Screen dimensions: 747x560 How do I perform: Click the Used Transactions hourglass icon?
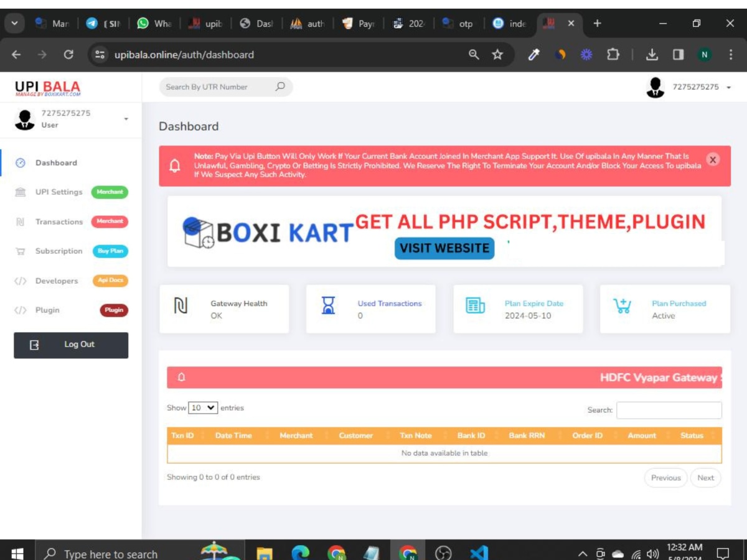click(328, 306)
